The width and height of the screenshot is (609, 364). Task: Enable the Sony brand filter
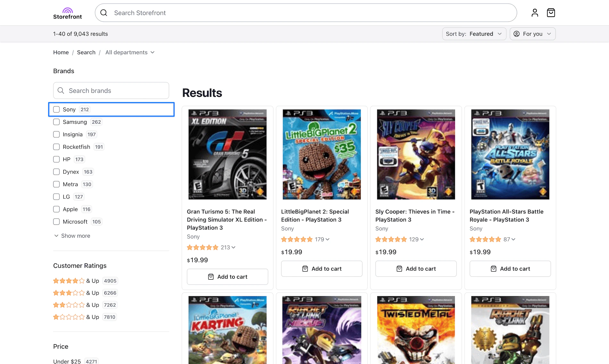(56, 109)
